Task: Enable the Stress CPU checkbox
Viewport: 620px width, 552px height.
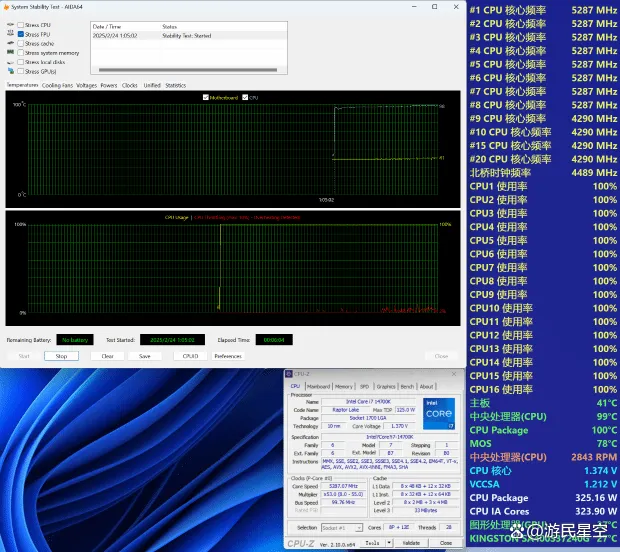Action: tap(21, 25)
